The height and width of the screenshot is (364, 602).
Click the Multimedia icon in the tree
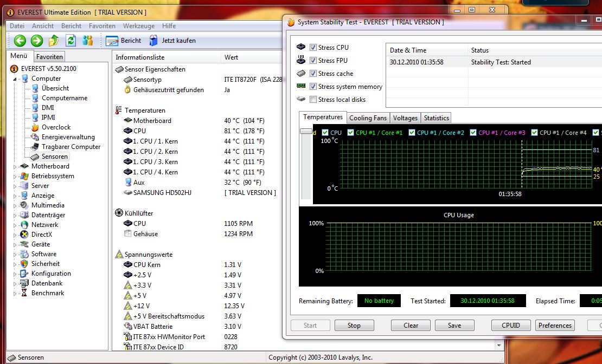24,205
